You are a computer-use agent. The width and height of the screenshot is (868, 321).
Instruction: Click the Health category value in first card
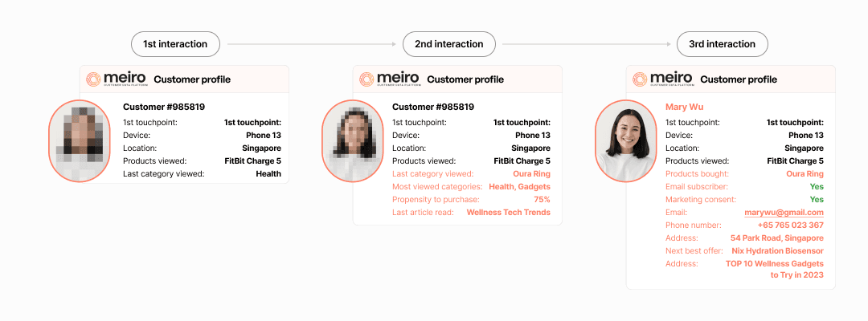pos(268,174)
